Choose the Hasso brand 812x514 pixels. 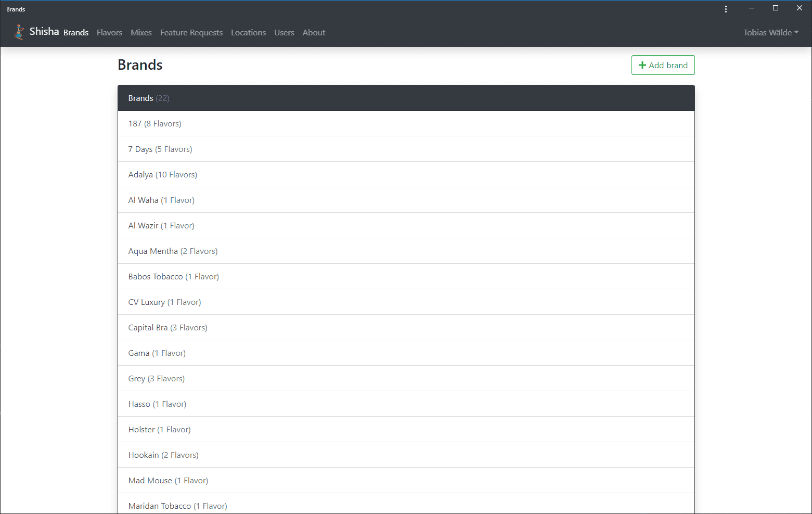(x=406, y=404)
